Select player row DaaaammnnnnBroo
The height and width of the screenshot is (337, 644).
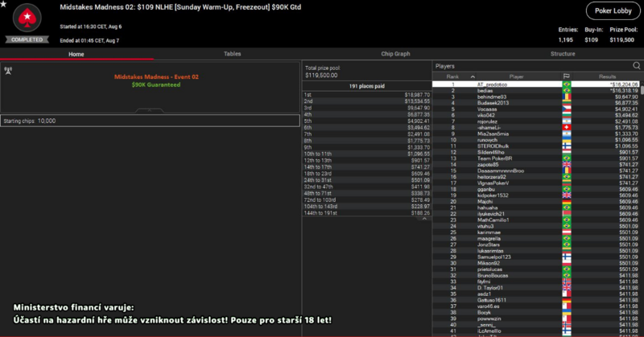point(536,171)
